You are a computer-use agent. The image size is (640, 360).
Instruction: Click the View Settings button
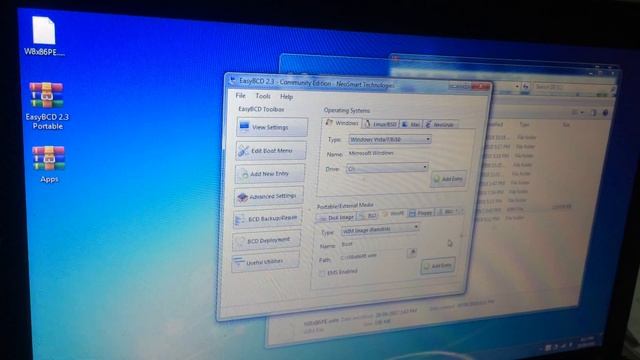click(272, 127)
